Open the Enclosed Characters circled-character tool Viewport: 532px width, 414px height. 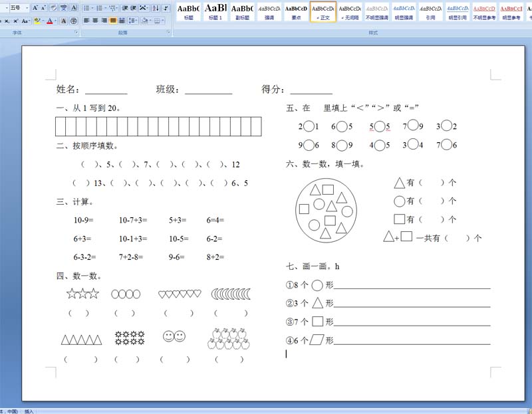click(74, 21)
